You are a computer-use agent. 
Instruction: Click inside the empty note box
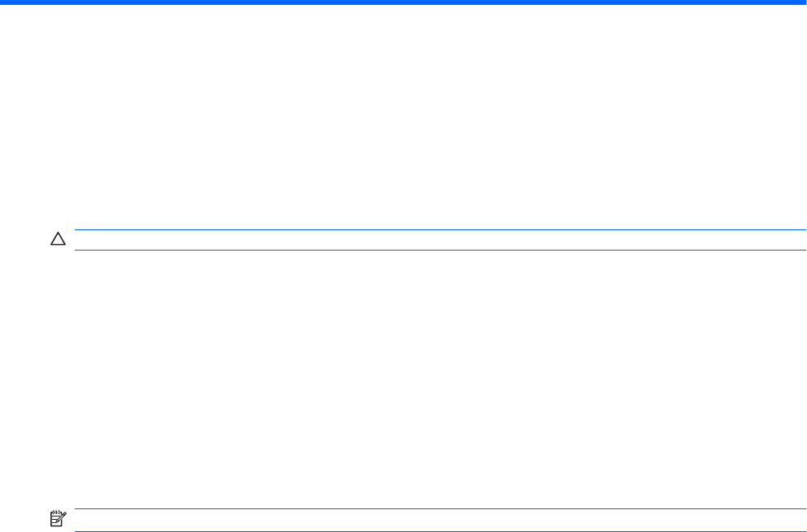point(434,521)
